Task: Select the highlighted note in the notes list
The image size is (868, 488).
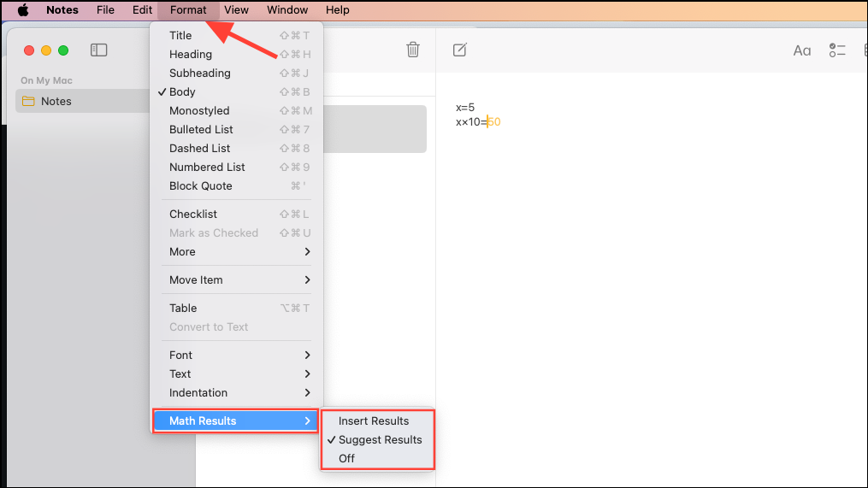Action: click(x=375, y=129)
